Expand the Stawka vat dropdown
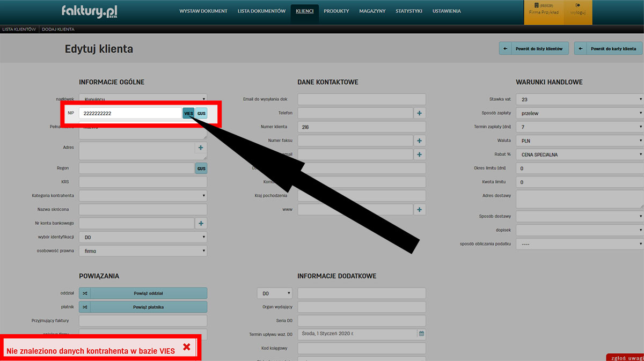Image resolution: width=644 pixels, height=361 pixels. pyautogui.click(x=580, y=99)
